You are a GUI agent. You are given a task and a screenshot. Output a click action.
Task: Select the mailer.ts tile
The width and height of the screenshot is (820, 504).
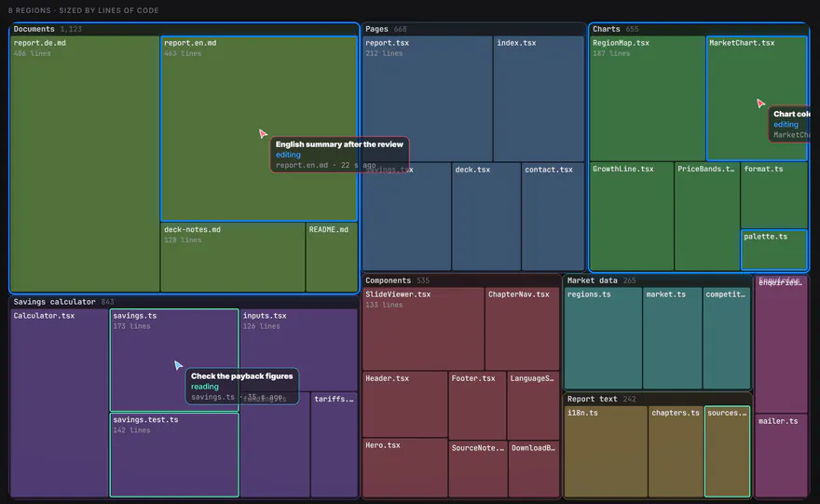pyautogui.click(x=781, y=456)
